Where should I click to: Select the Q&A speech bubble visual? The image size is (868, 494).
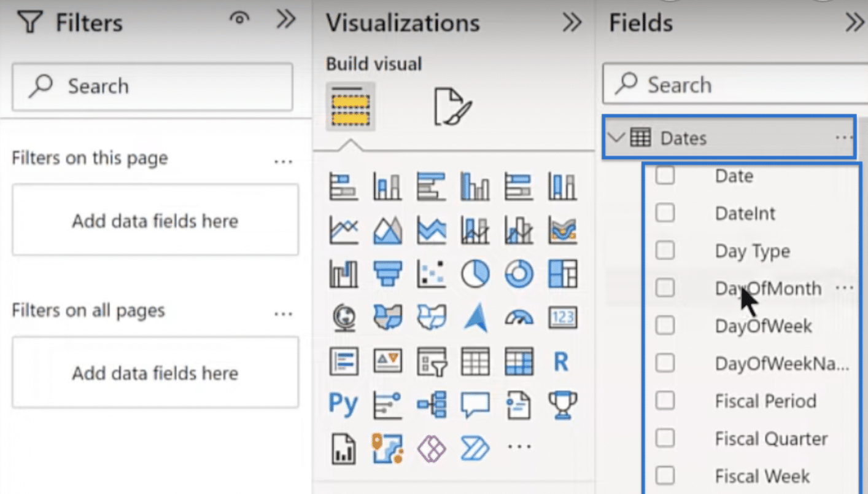pos(475,405)
